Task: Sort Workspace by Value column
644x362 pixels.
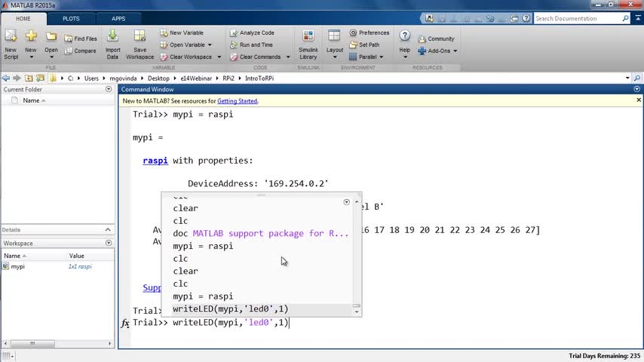Action: coord(77,256)
